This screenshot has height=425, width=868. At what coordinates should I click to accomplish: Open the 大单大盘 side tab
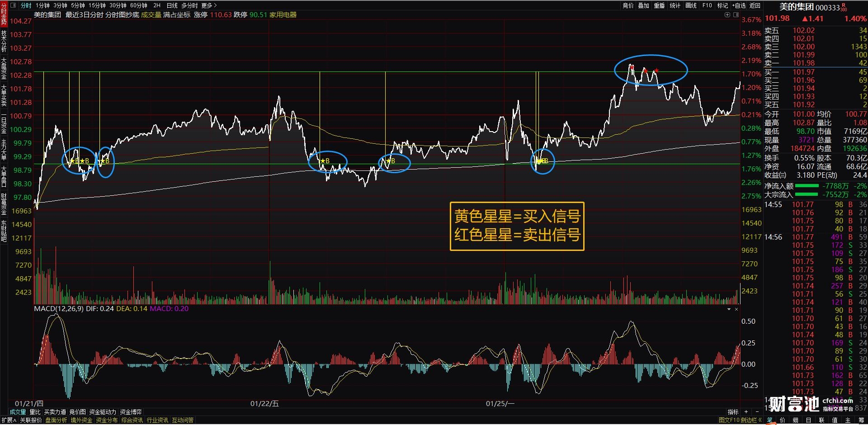tap(4, 177)
